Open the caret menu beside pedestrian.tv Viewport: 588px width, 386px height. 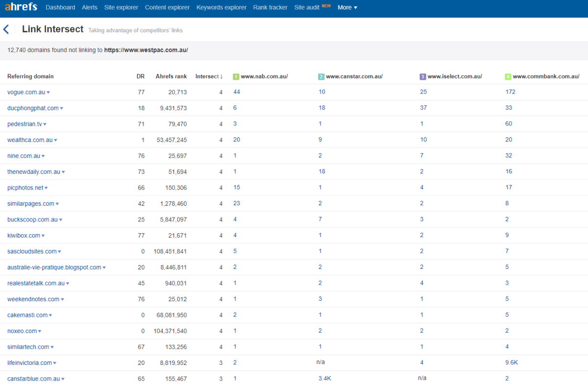pos(45,124)
